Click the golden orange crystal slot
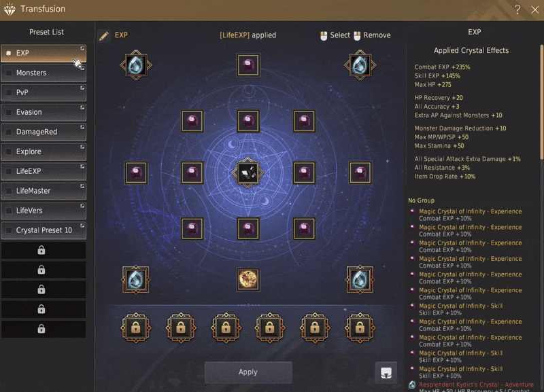Viewport: 544px width, 392px height. pyautogui.click(x=248, y=279)
